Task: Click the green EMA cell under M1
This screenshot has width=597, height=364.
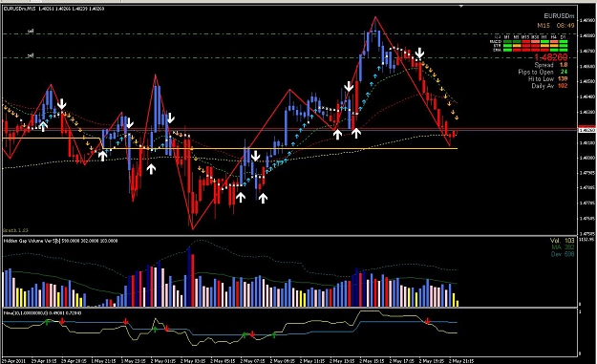Action: (x=507, y=50)
